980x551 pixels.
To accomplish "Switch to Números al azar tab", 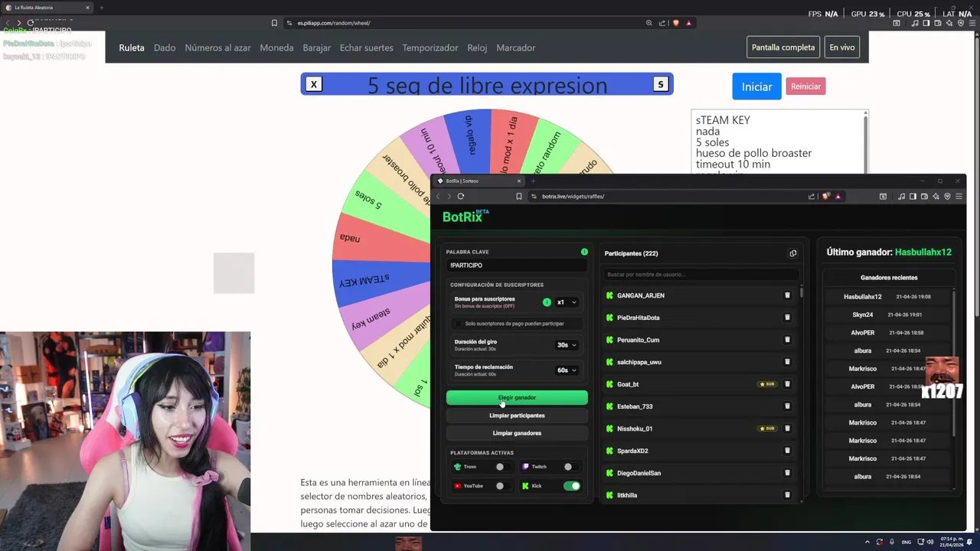I will pos(217,47).
